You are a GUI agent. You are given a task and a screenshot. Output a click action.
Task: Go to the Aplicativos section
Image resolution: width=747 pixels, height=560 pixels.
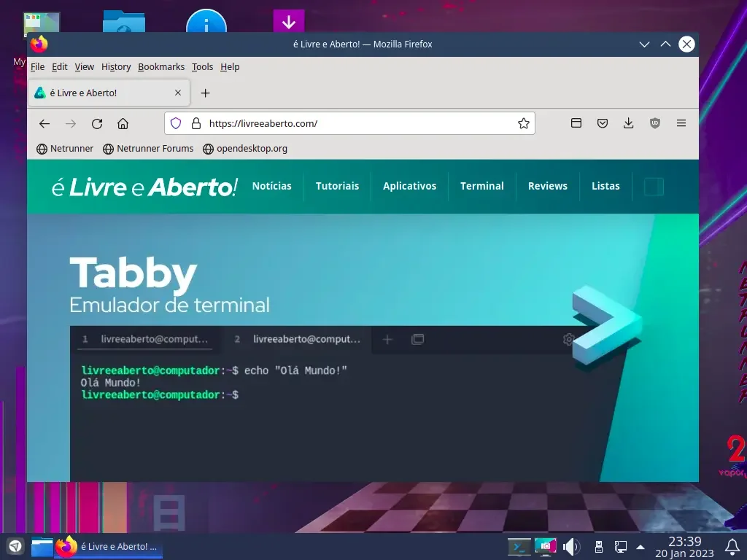[x=410, y=186]
